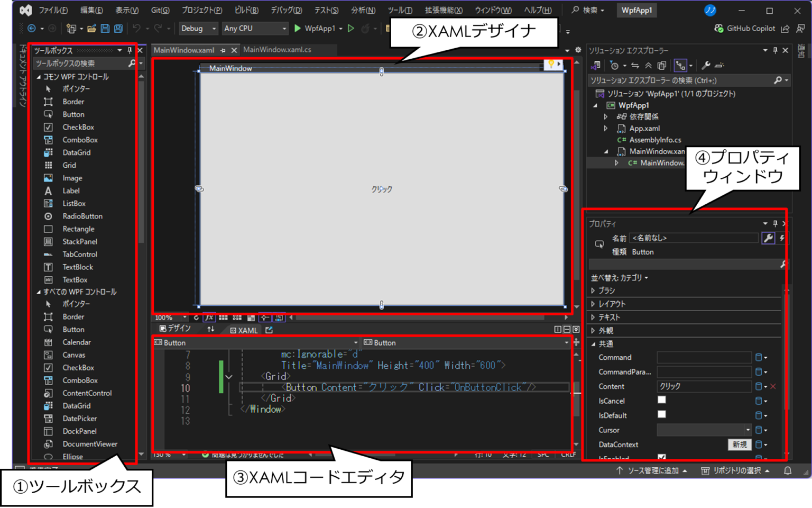Open GitHub Copilot from the top right
Screen dimensions: 812x508
(x=745, y=28)
